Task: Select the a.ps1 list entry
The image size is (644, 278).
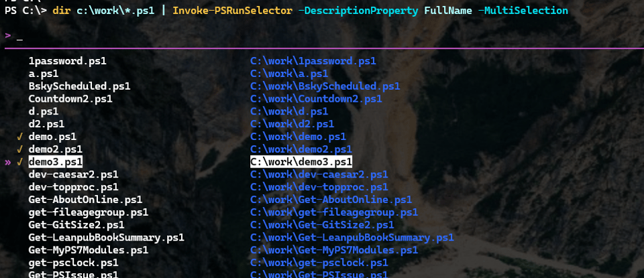Action: click(x=43, y=74)
